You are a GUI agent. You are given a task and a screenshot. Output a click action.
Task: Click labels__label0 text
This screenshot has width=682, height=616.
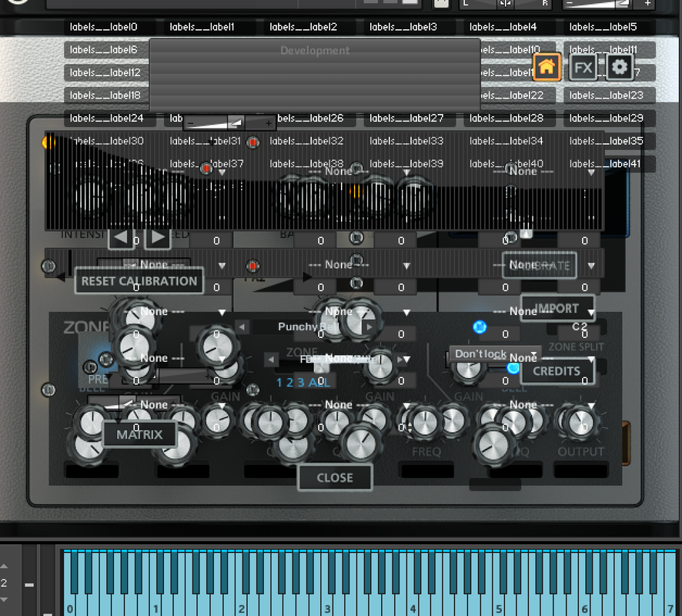(103, 27)
